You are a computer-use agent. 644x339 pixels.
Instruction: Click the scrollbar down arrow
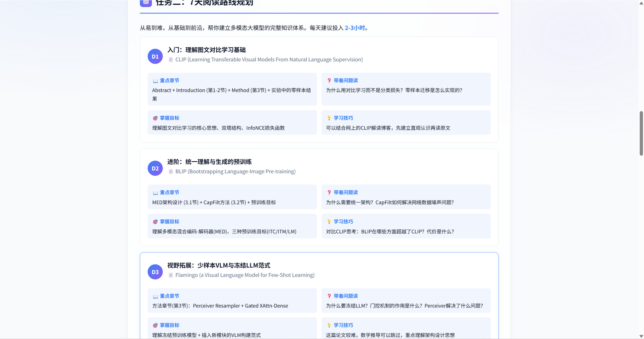coord(641,336)
